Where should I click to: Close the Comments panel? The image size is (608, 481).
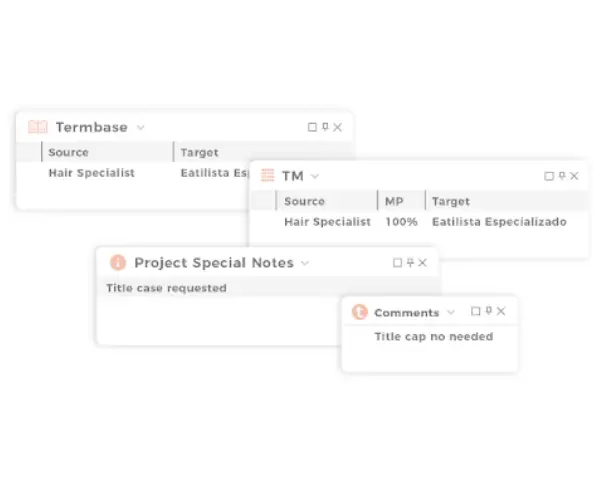coord(501,312)
